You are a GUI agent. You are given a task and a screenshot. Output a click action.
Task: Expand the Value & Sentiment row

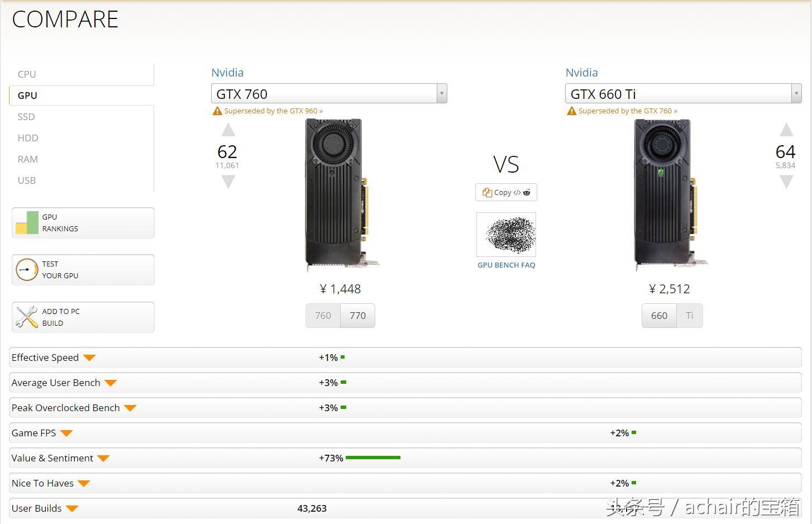pyautogui.click(x=103, y=458)
